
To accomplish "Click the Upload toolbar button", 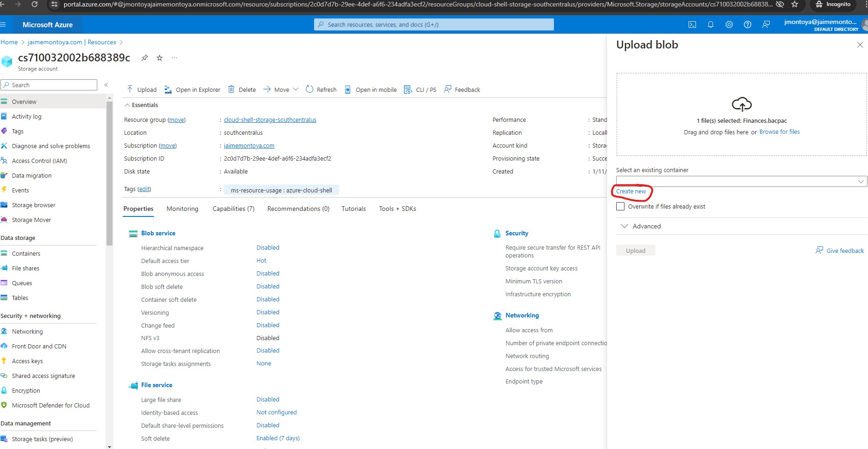I will pyautogui.click(x=142, y=90).
